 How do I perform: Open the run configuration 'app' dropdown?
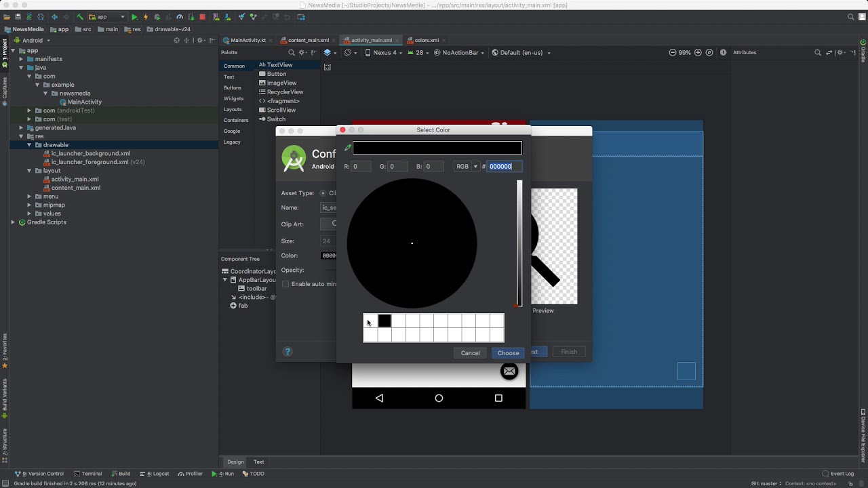(x=107, y=17)
